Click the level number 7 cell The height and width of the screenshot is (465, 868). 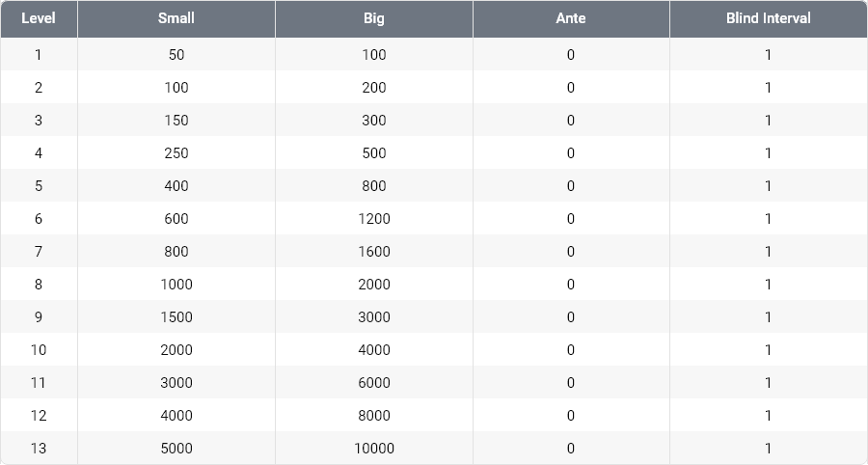(x=39, y=252)
